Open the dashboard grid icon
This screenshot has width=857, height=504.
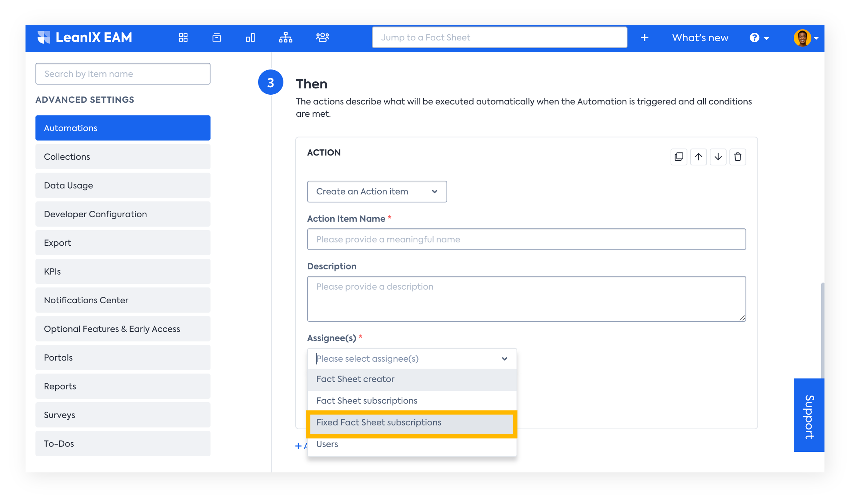tap(183, 37)
